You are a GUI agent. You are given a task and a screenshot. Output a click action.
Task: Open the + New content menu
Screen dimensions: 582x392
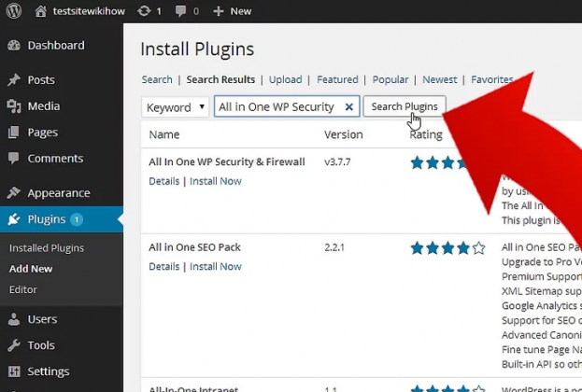click(x=232, y=11)
